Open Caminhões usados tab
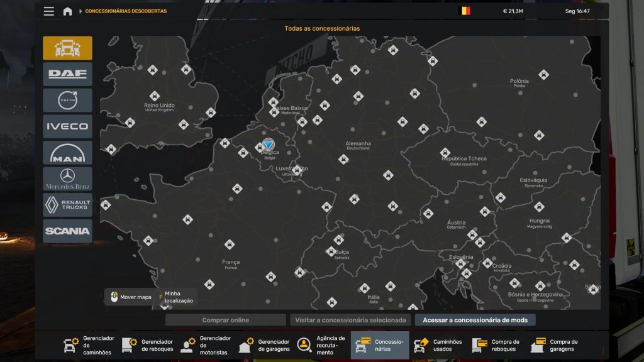This screenshot has width=644, height=362. (x=438, y=345)
